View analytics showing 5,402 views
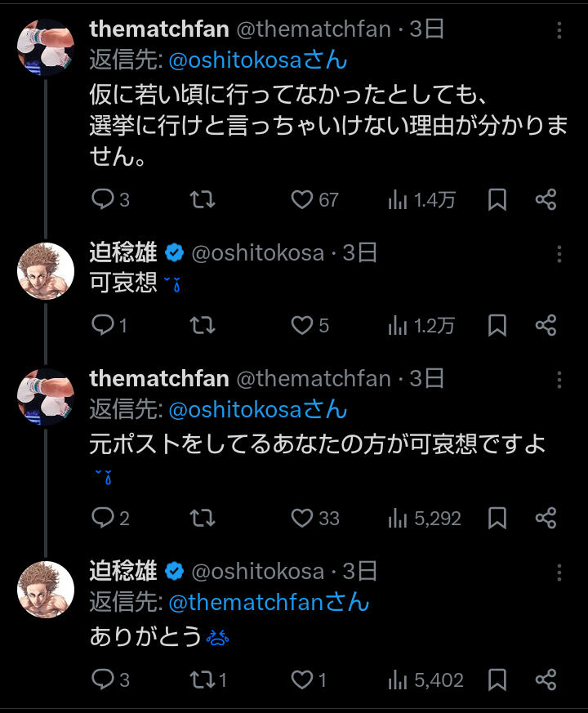This screenshot has width=588, height=713. point(425,680)
